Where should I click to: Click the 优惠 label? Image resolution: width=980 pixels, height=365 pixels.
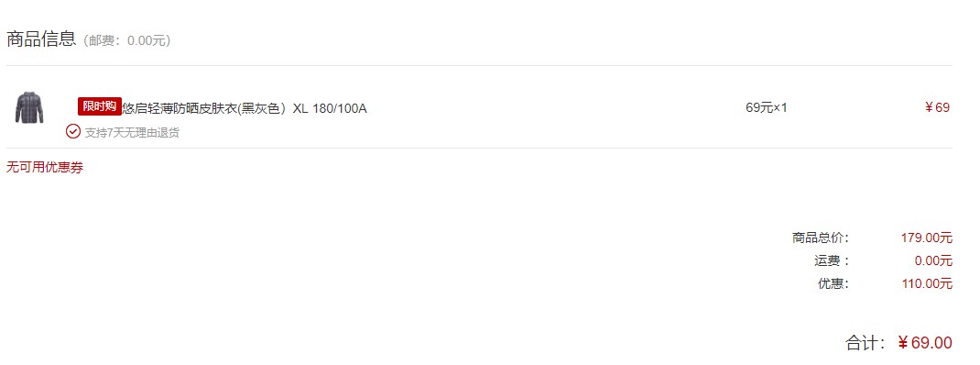point(833,283)
